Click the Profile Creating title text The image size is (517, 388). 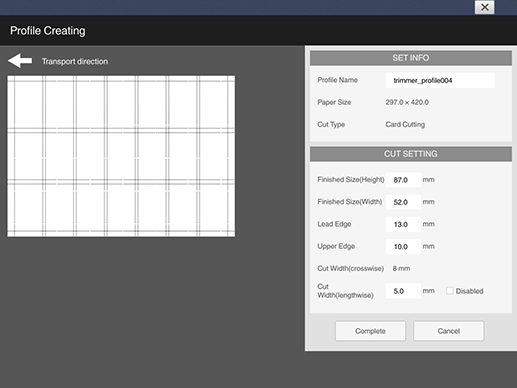[x=48, y=31]
